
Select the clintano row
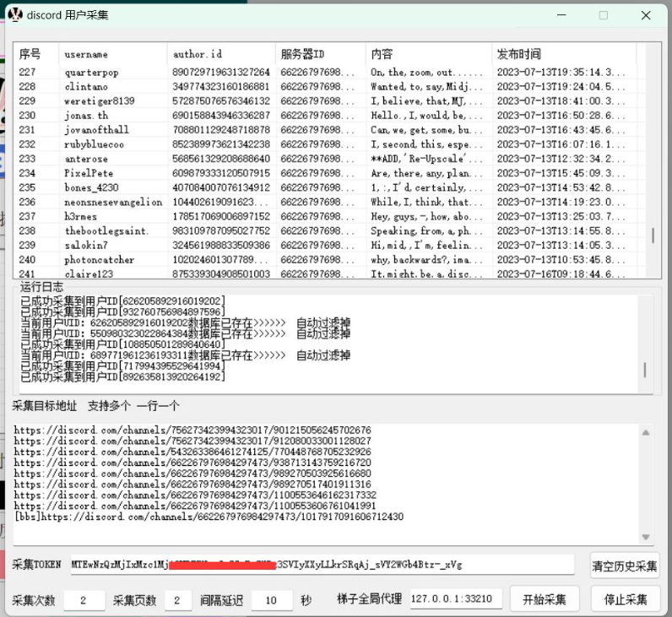(x=330, y=87)
